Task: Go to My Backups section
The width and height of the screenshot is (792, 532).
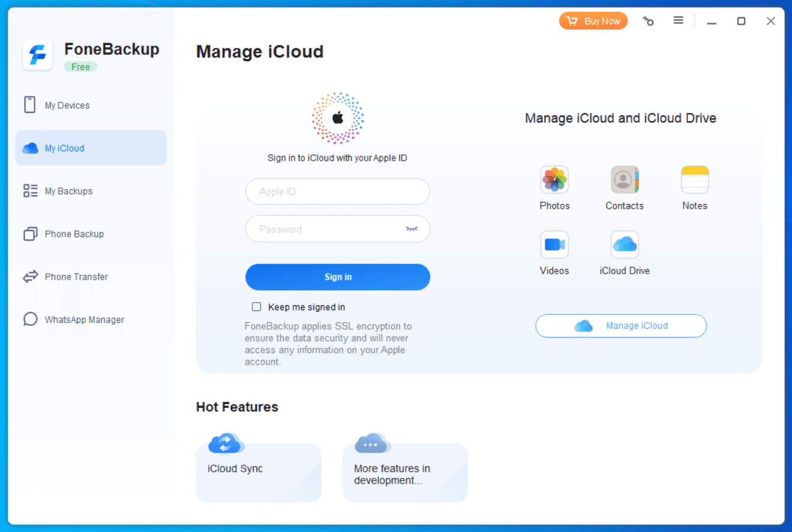Action: point(91,191)
